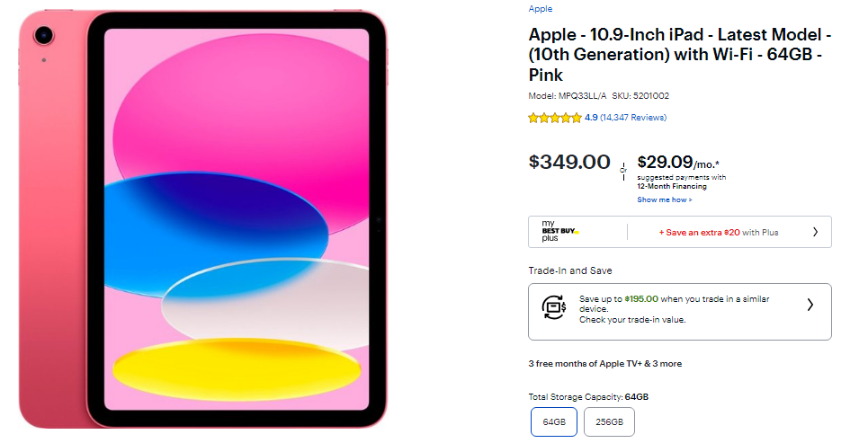Click the trade-in device swap icon
Viewport: 868px width, 443px height.
pos(553,306)
